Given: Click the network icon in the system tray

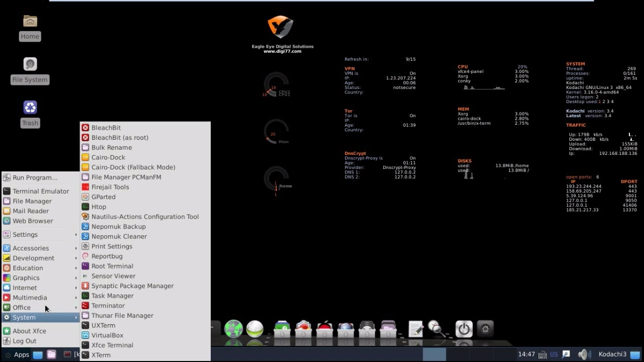Looking at the screenshot, I should point(566,354).
